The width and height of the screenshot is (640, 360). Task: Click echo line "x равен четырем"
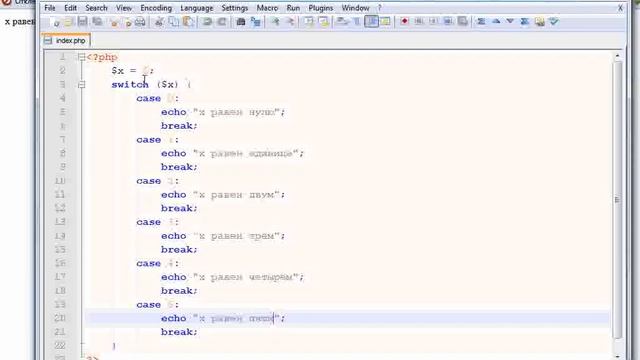[x=233, y=277]
